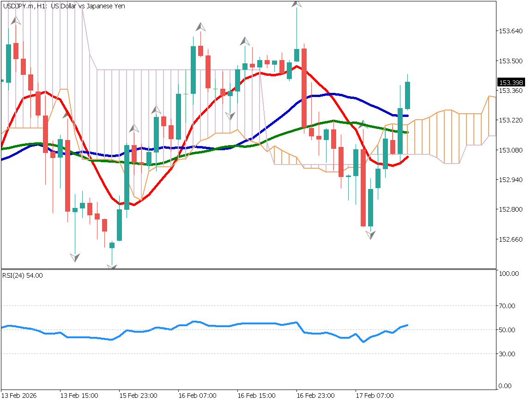This screenshot has width=532, height=402.
Task: Click the 153.640 price axis label
Action: tap(510, 31)
